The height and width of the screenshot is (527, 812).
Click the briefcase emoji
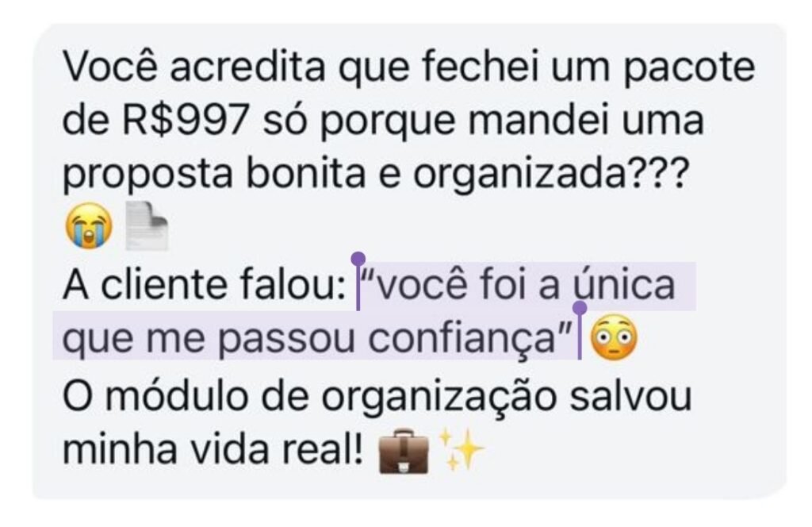404,451
